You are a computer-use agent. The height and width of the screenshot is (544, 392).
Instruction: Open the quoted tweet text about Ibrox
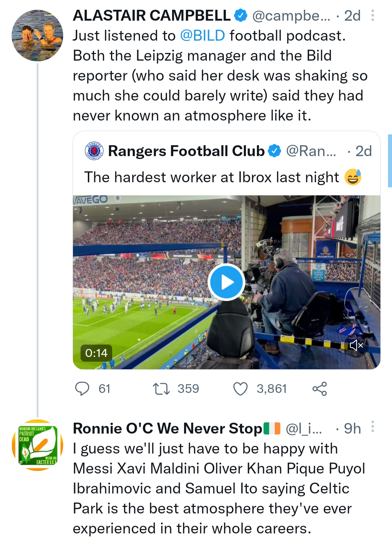tap(211, 177)
